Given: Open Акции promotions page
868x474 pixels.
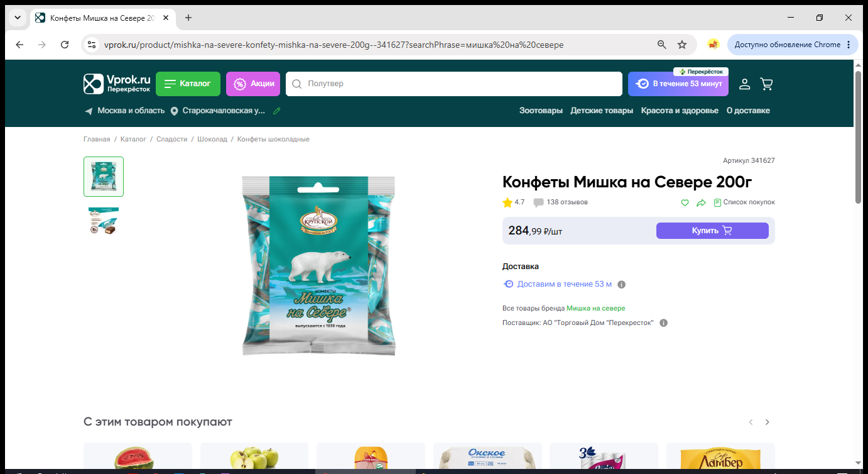Looking at the screenshot, I should coord(253,84).
